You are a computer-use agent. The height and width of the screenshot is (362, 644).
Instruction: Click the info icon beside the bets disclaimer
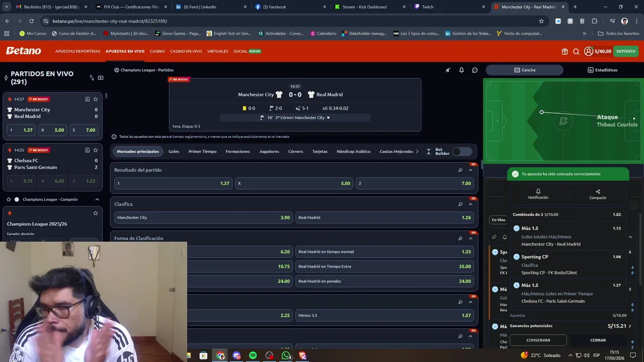[x=114, y=137]
